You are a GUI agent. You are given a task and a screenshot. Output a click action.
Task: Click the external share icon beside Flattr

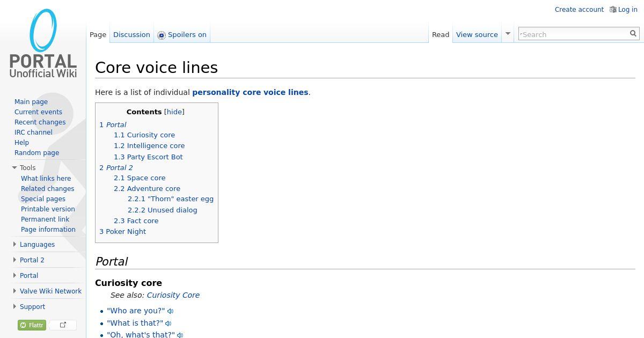pyautogui.click(x=63, y=325)
